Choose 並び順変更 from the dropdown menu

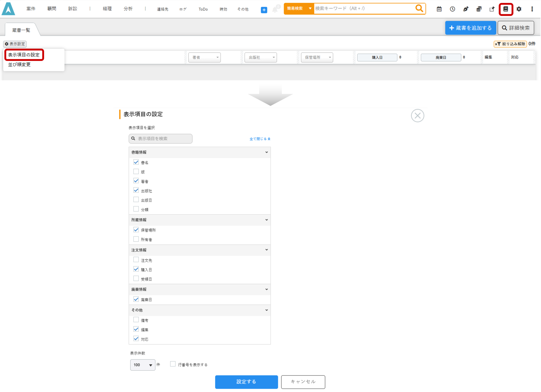tap(19, 65)
